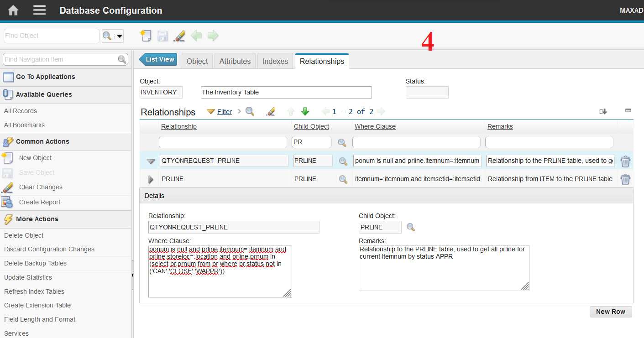Open Go To Applications
This screenshot has width=644, height=338.
point(45,77)
